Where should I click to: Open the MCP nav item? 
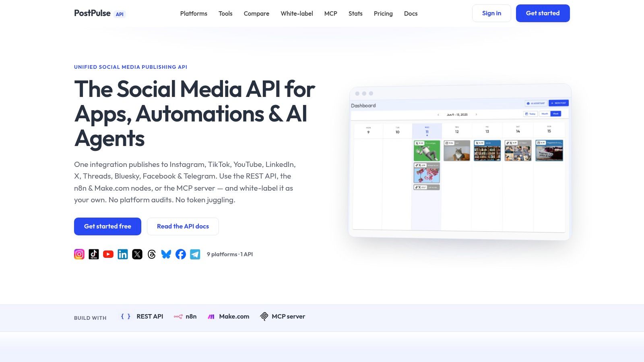point(331,14)
